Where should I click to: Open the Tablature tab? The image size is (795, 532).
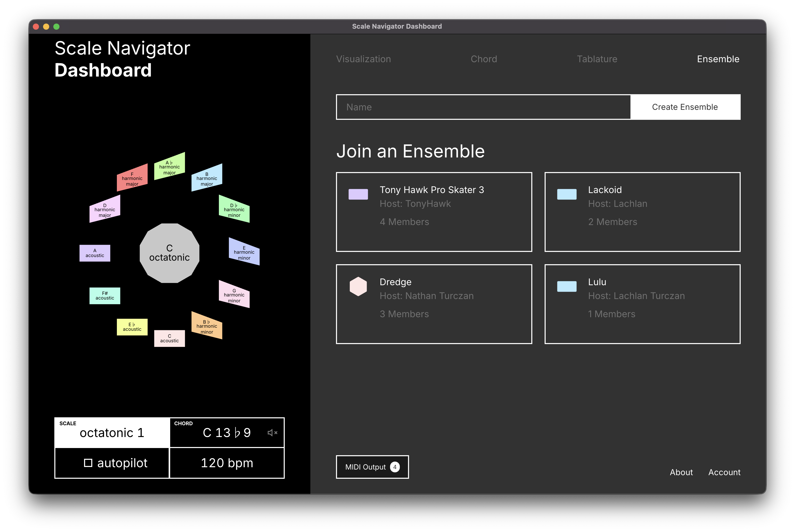click(597, 59)
